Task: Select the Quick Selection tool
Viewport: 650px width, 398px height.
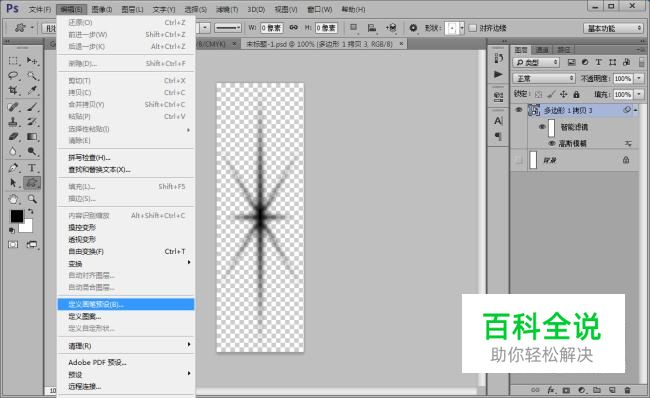Action: [32, 76]
